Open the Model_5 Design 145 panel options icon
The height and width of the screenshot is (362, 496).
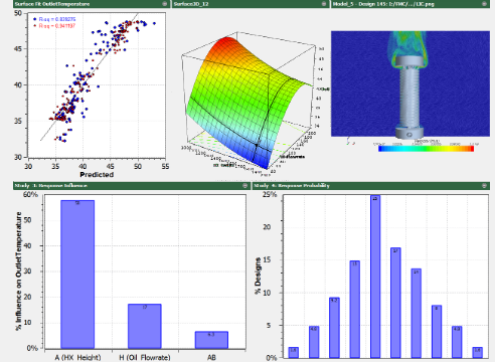pos(484,4)
